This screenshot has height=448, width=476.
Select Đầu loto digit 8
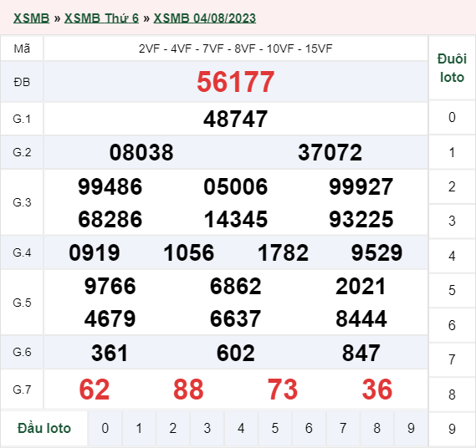377,428
